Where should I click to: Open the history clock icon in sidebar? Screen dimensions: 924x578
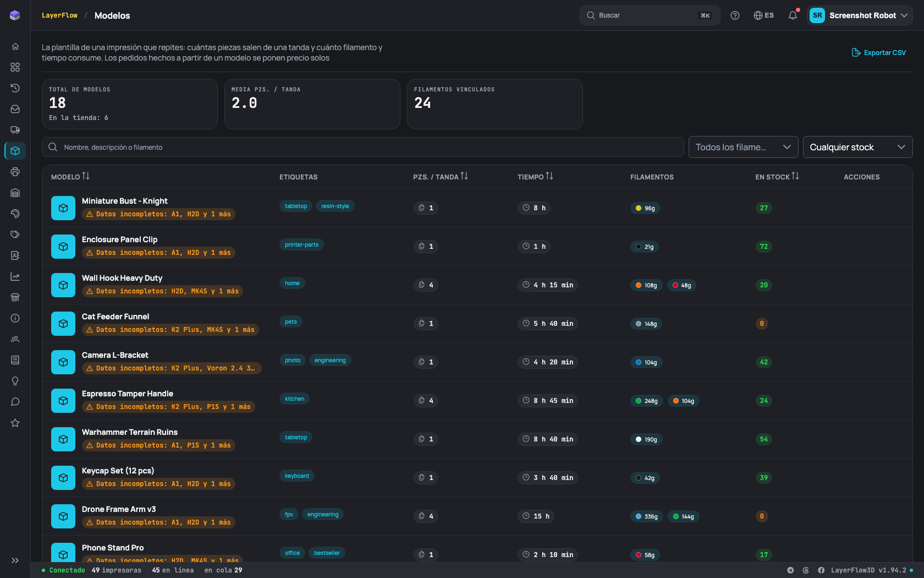point(15,88)
